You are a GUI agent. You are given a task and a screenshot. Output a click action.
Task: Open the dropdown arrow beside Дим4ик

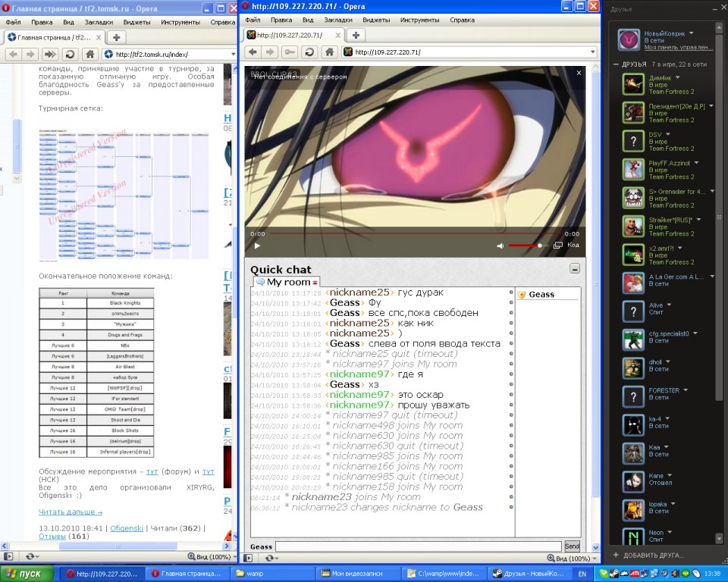pyautogui.click(x=677, y=77)
